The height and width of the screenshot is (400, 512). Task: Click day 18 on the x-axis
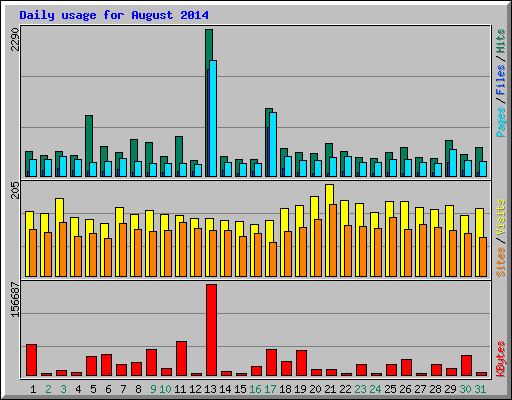[x=285, y=389]
